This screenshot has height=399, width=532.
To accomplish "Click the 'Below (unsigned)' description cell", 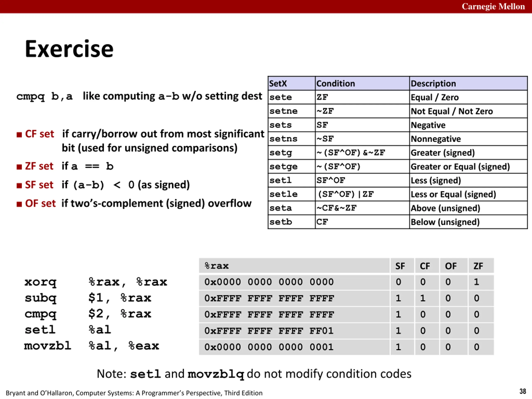I will point(468,222).
